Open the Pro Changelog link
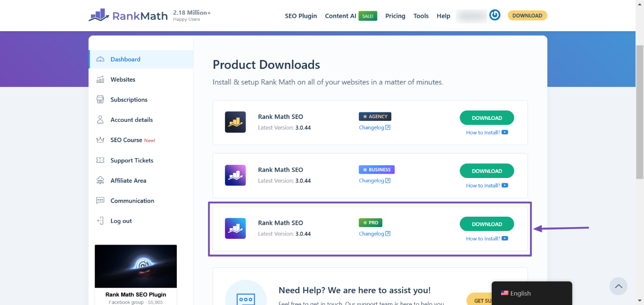Viewport: 644px width, 305px height. coord(374,234)
